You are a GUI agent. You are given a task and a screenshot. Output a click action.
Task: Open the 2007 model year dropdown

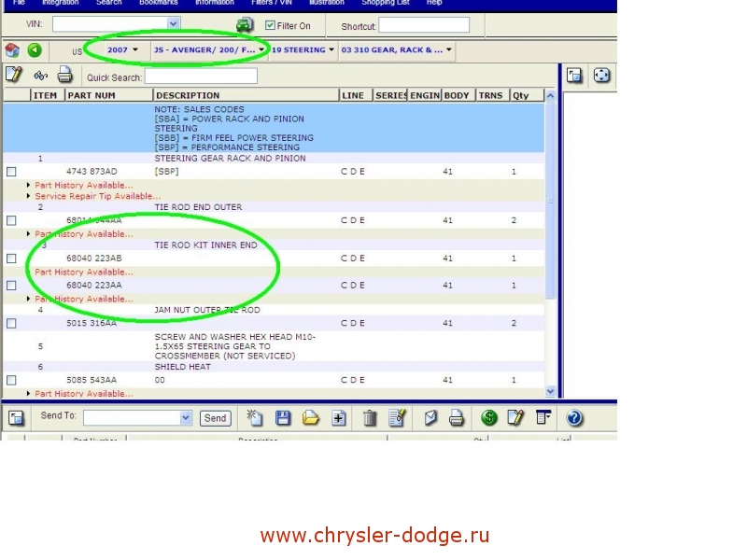coord(123,49)
